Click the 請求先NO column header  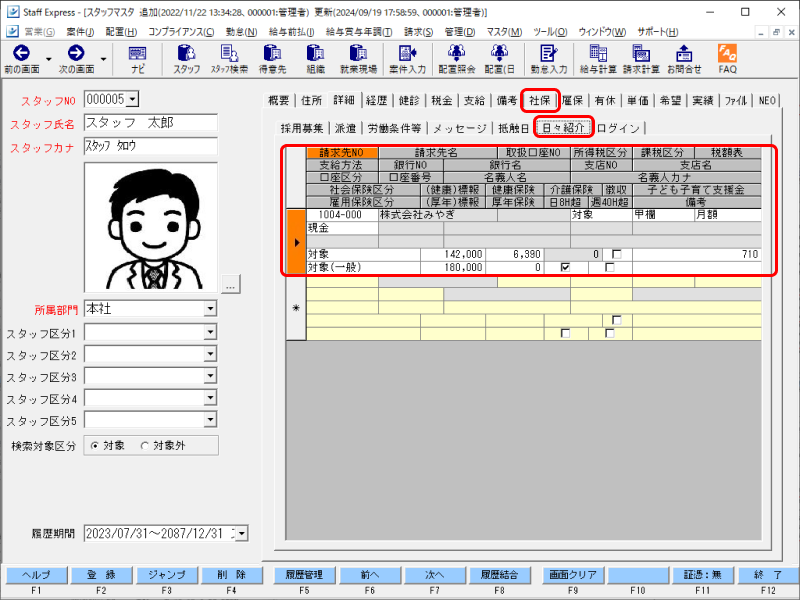click(x=342, y=153)
